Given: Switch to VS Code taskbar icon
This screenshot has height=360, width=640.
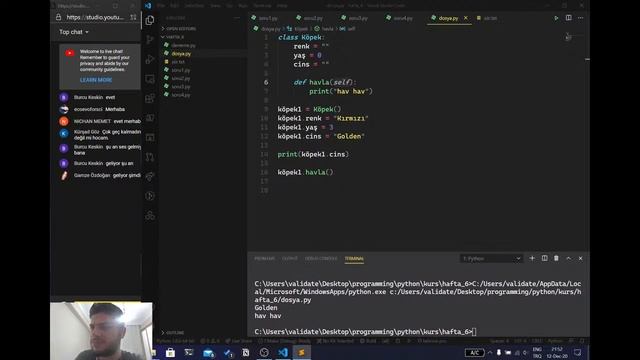Looking at the screenshot, I should point(283,353).
